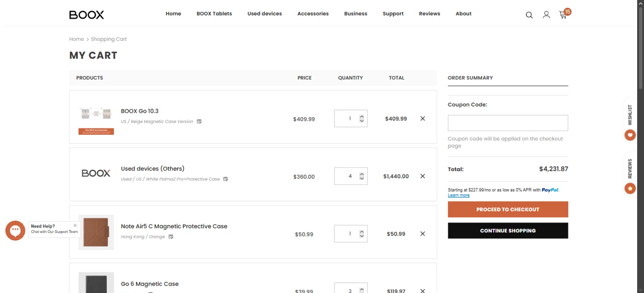Decrease quantity of Used devices (Others)

point(361,178)
